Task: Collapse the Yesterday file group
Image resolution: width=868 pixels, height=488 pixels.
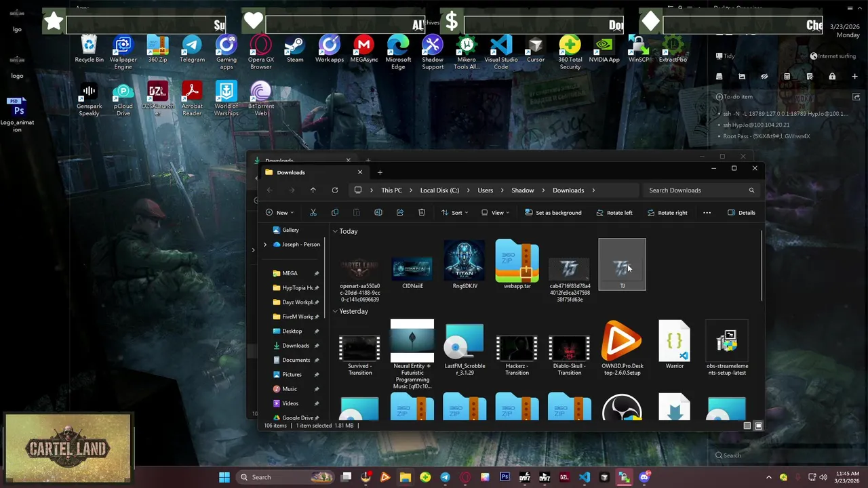Action: coord(335,311)
